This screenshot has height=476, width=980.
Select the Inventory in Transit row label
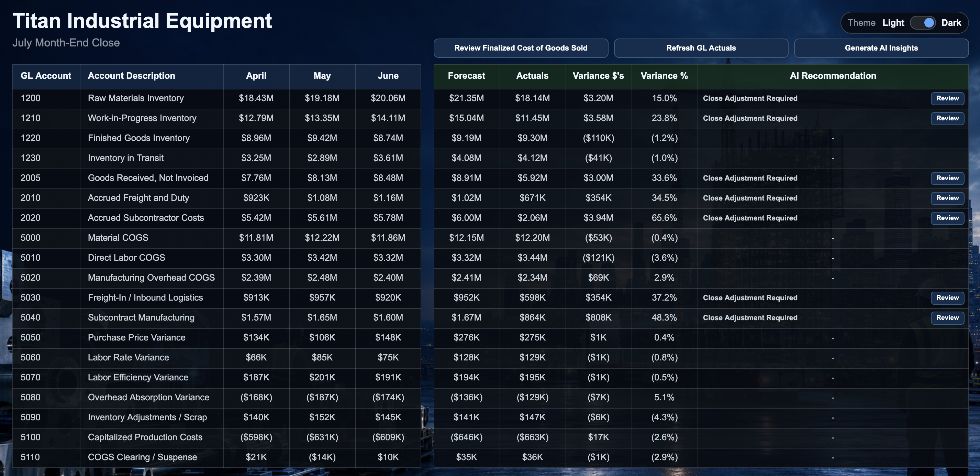[125, 158]
